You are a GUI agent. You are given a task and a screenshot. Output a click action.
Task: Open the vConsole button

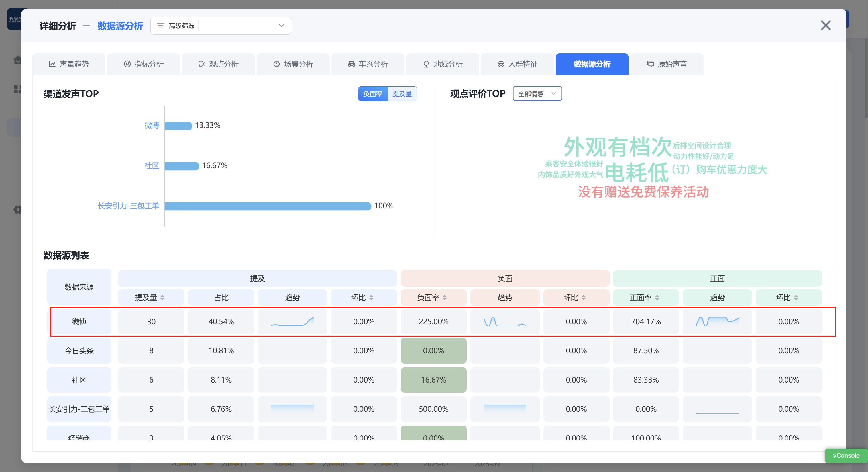pyautogui.click(x=846, y=455)
